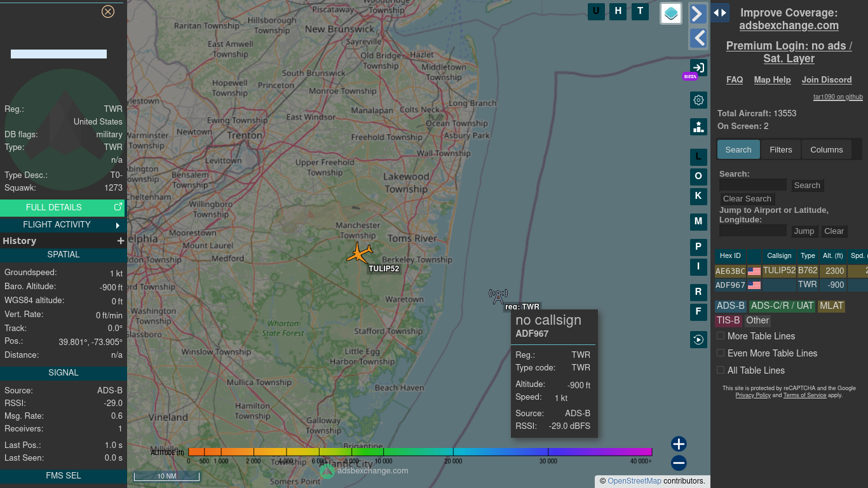Select the TWR tower icon on map
Screen dimensions: 868x488
pos(498,296)
